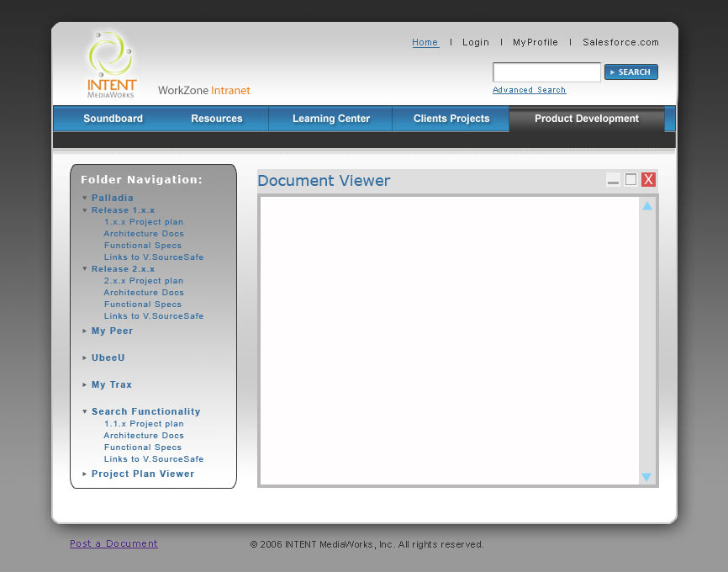
Task: Open Links to V.SourceSafe under Release 1.x.x
Action: click(x=154, y=257)
